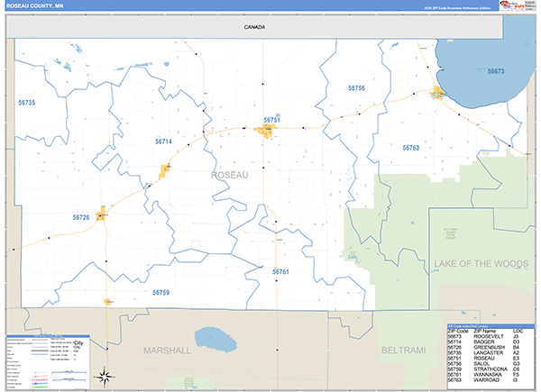Click the 56735 ZIP label on map
The width and height of the screenshot is (541, 392).
click(x=26, y=103)
